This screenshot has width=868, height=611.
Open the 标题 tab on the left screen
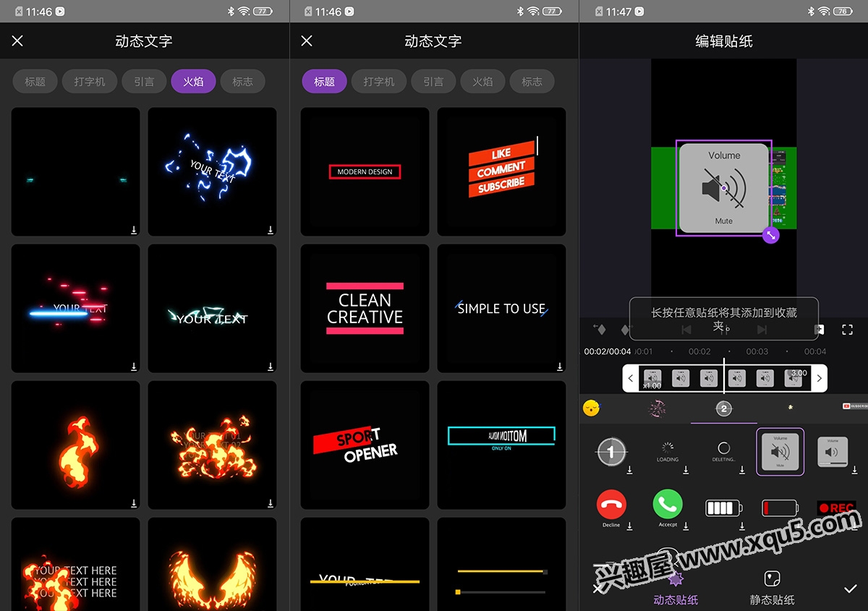[35, 82]
